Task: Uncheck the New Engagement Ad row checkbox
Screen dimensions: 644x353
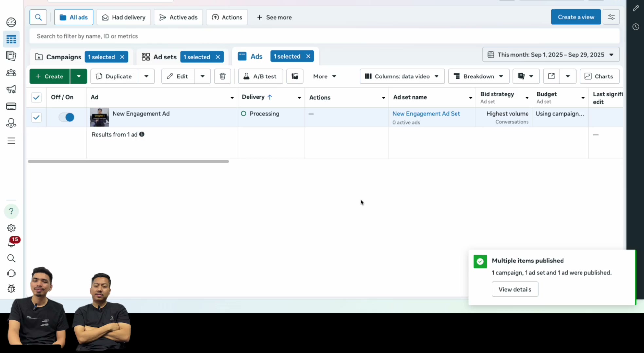Action: click(x=36, y=117)
